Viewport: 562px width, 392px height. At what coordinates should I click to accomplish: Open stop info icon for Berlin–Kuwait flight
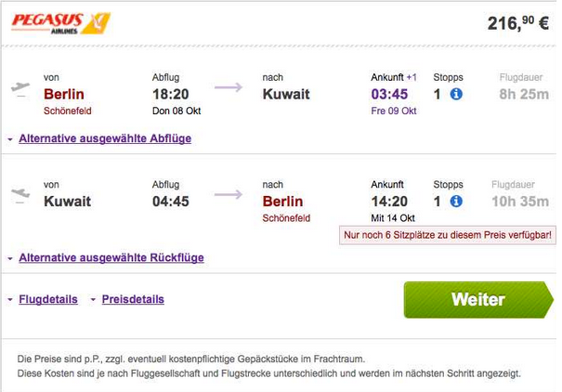[456, 94]
